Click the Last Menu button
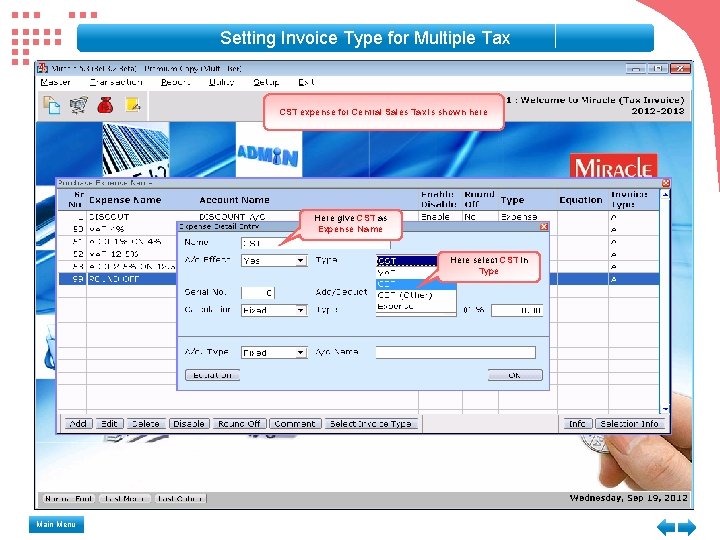720x540 pixels. click(x=125, y=498)
